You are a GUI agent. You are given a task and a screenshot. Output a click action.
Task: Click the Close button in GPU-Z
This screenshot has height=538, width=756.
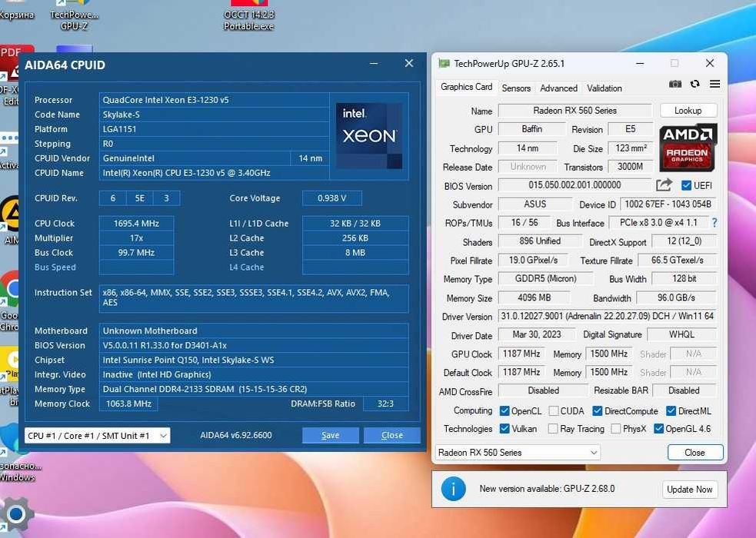(x=694, y=452)
